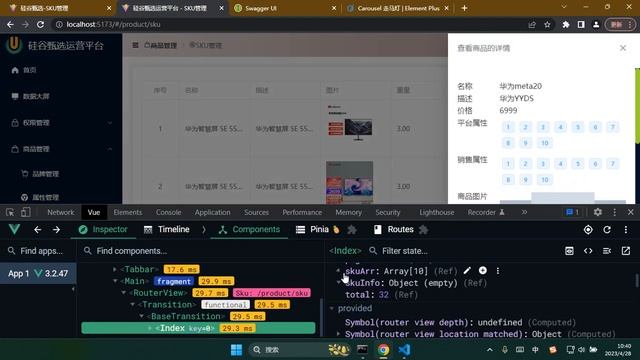640x360 pixels.
Task: Switch to the Elements DevTools tab
Action: coord(128,212)
